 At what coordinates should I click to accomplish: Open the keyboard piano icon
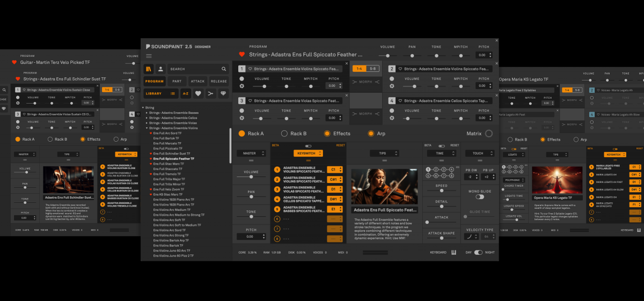pyautogui.click(x=454, y=252)
